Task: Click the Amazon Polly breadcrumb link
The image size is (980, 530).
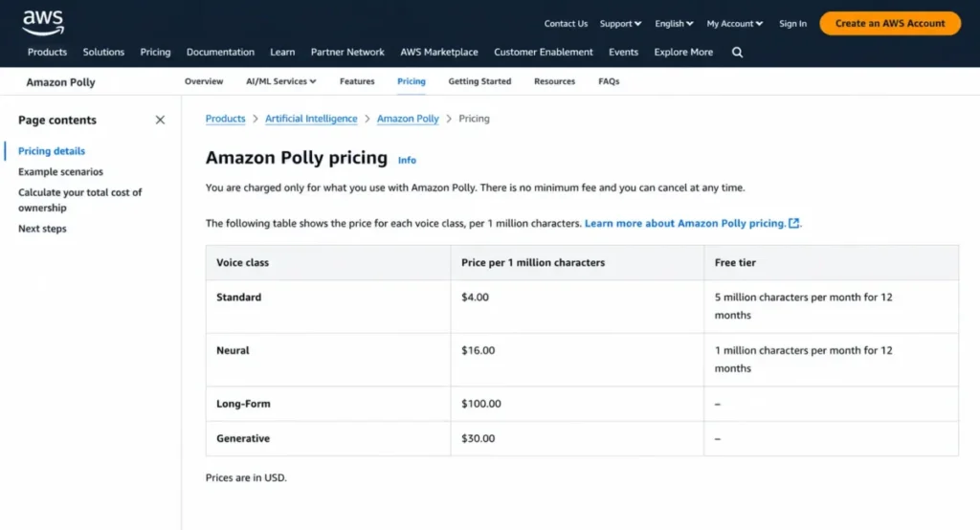Action: [x=408, y=119]
